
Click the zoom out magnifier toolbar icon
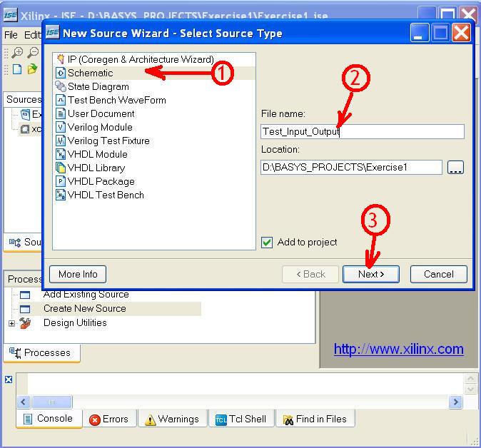tap(33, 53)
